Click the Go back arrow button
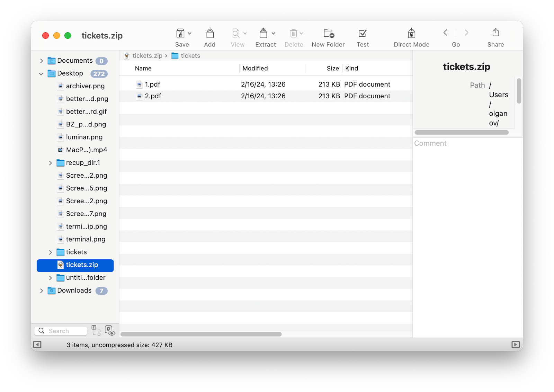The width and height of the screenshot is (554, 392). tap(445, 33)
